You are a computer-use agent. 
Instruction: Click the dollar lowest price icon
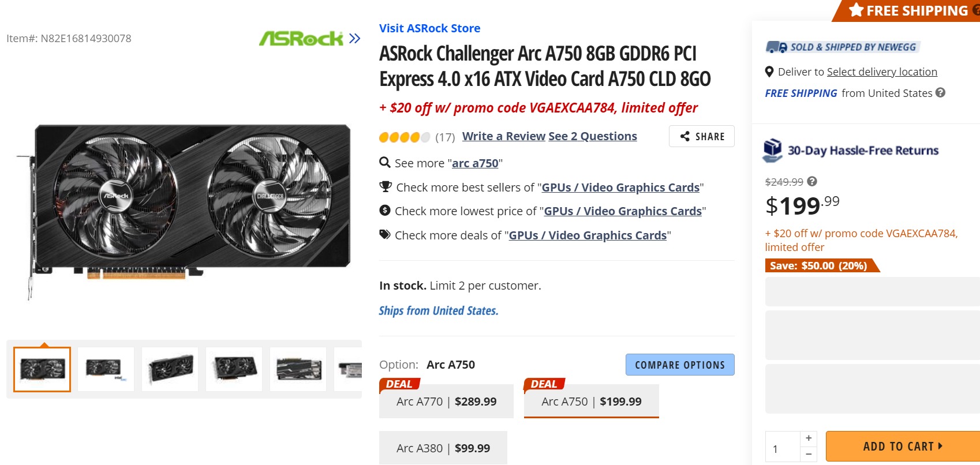(x=384, y=211)
